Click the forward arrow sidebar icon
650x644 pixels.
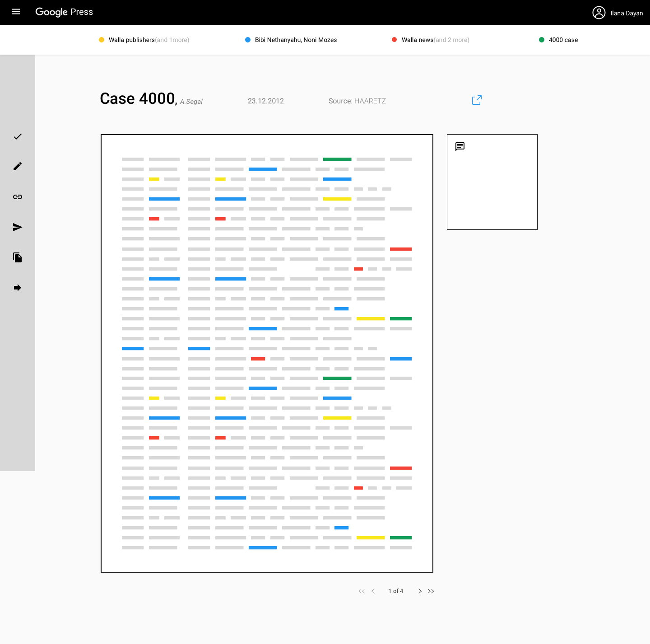18,288
